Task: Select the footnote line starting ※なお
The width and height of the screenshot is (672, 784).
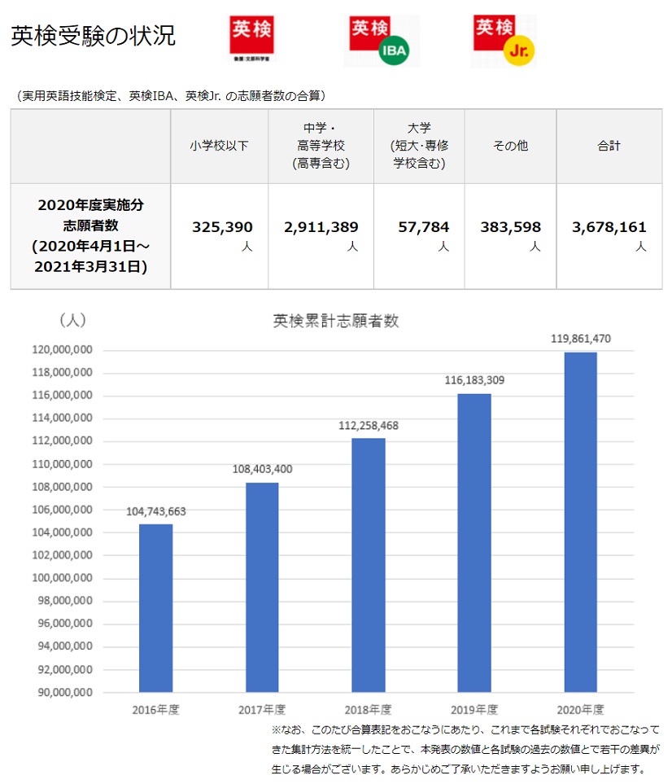Action: pyautogui.click(x=465, y=729)
